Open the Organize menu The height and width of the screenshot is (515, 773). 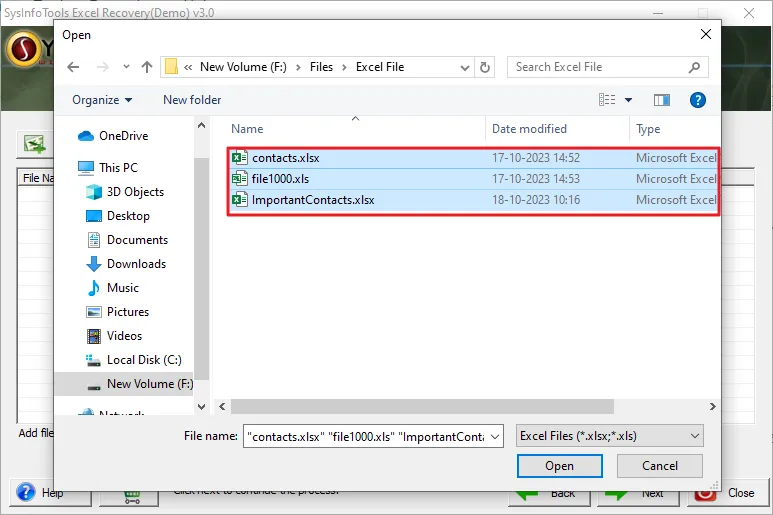102,100
